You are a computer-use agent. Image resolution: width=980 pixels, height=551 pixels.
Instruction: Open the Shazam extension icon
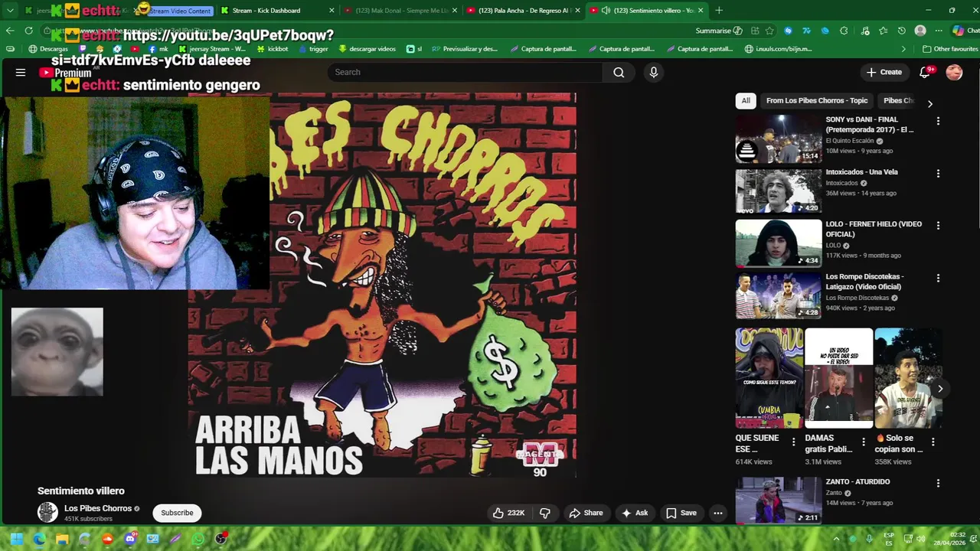pos(788,31)
